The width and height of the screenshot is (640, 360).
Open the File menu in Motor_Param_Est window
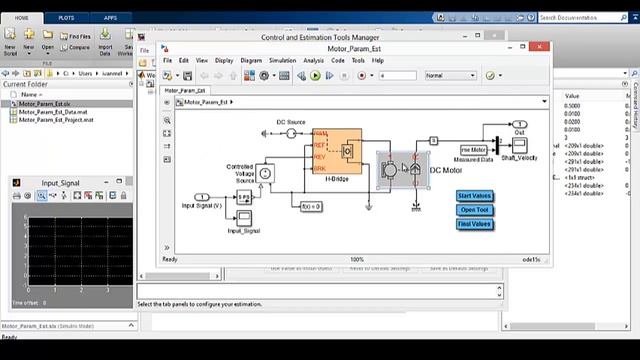[167, 60]
